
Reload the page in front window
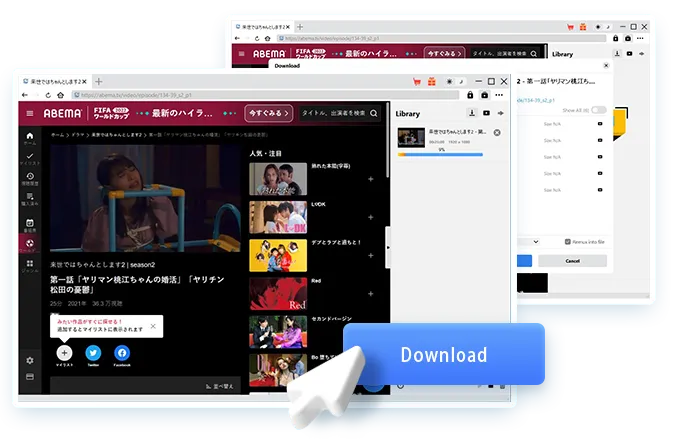[48, 95]
